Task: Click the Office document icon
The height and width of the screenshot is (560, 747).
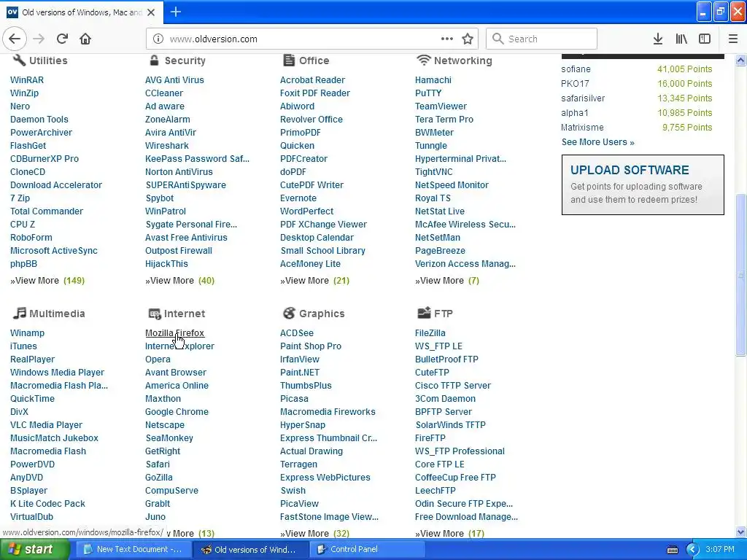Action: (289, 60)
